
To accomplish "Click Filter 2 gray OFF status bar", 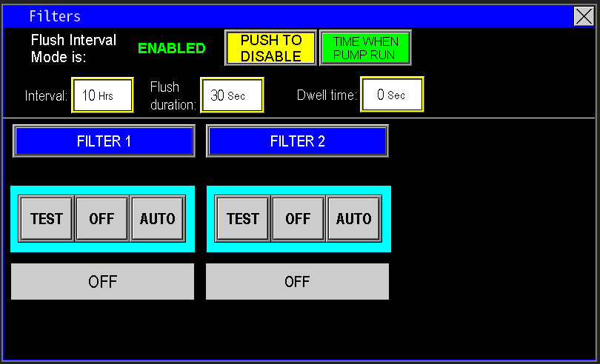I will pyautogui.click(x=297, y=282).
